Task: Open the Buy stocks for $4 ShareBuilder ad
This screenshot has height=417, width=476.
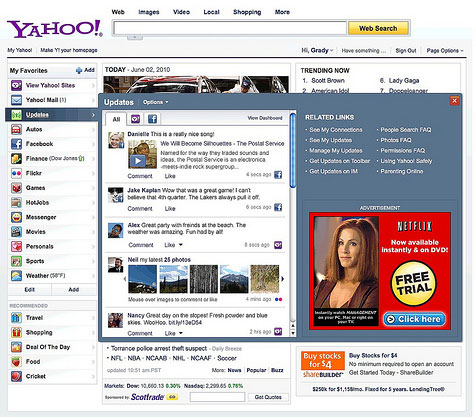Action: [322, 364]
